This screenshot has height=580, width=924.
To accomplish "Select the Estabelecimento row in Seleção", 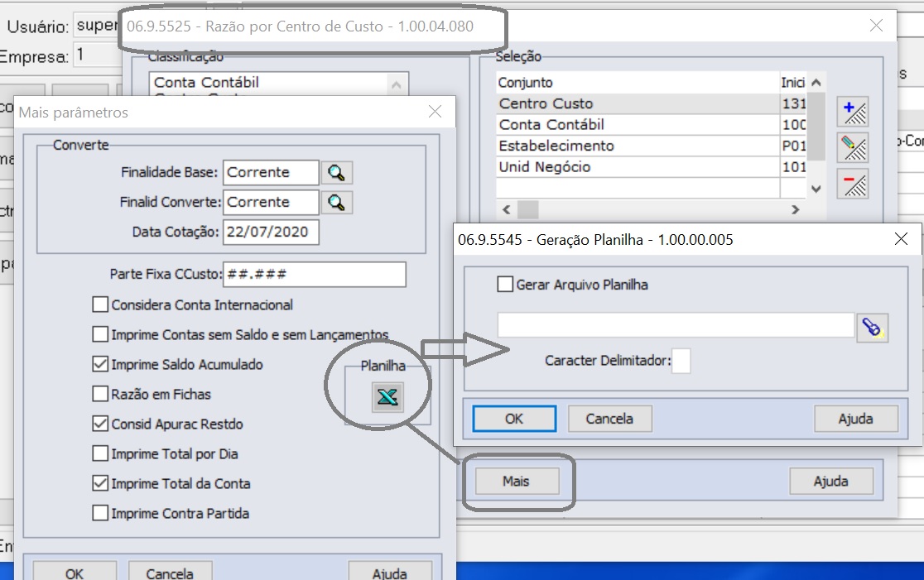I will click(651, 146).
